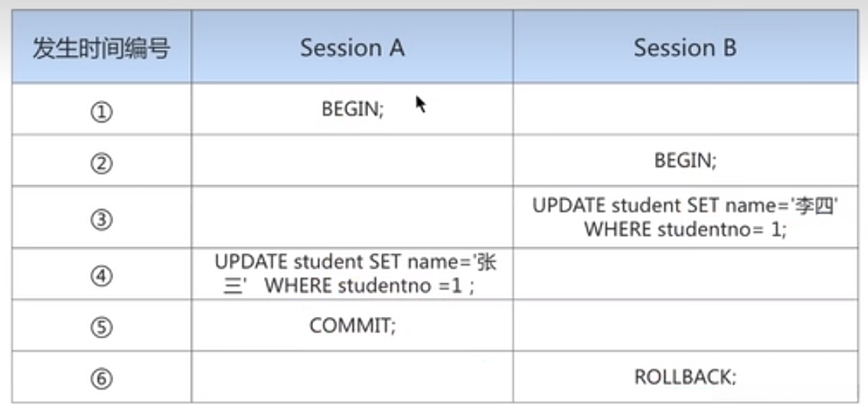Click the empty Session A cell in row ⑥
The image size is (868, 408).
[x=352, y=377]
